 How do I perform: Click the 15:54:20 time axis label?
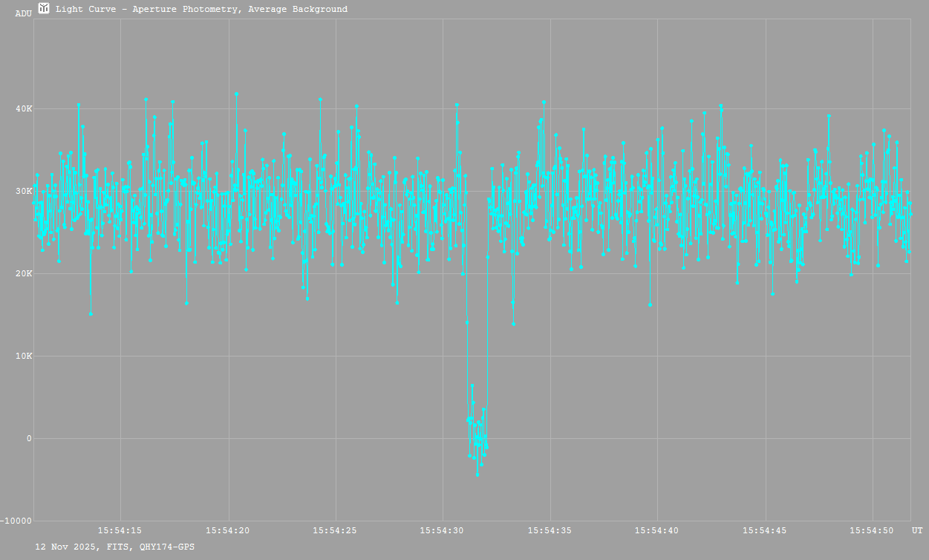(x=228, y=530)
